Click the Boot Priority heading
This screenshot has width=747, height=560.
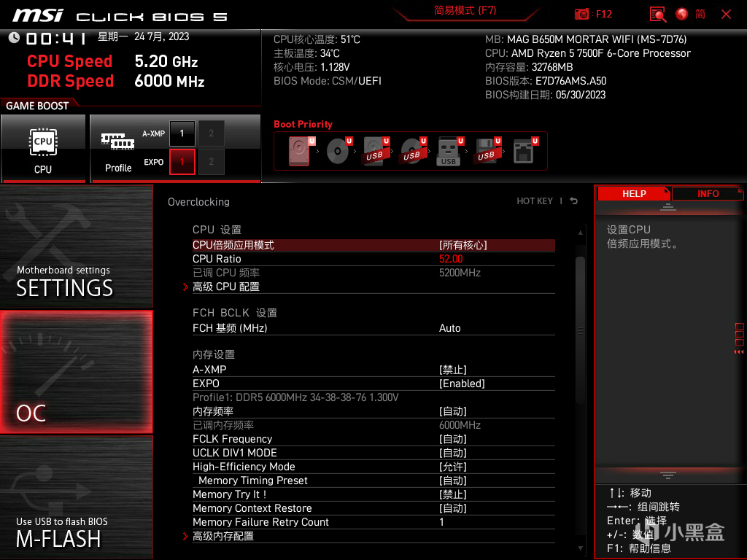pyautogui.click(x=303, y=124)
